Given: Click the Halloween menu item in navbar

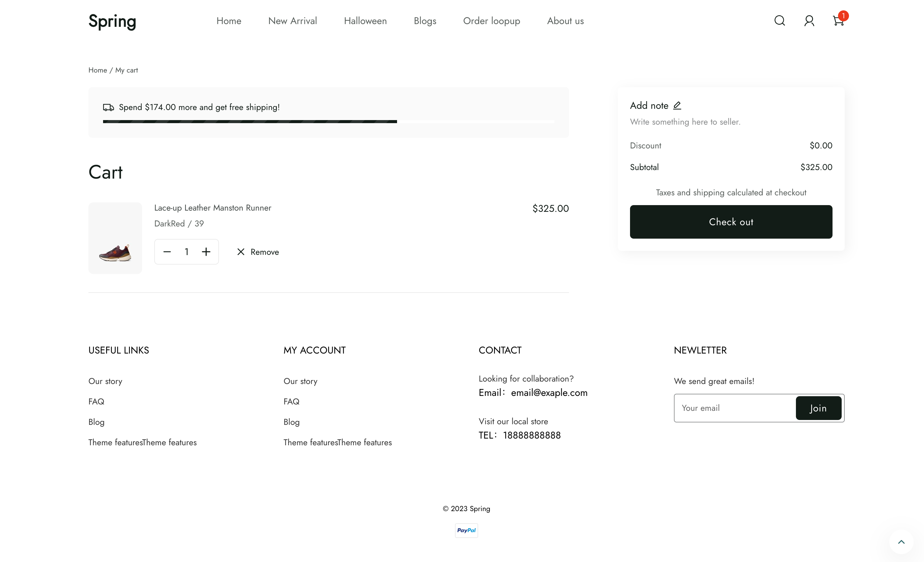Looking at the screenshot, I should [365, 21].
